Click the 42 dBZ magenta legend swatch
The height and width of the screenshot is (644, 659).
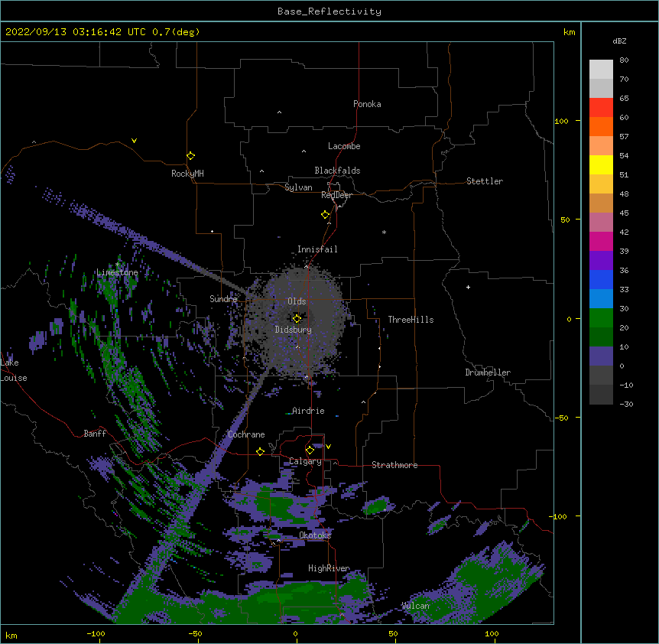(x=601, y=241)
